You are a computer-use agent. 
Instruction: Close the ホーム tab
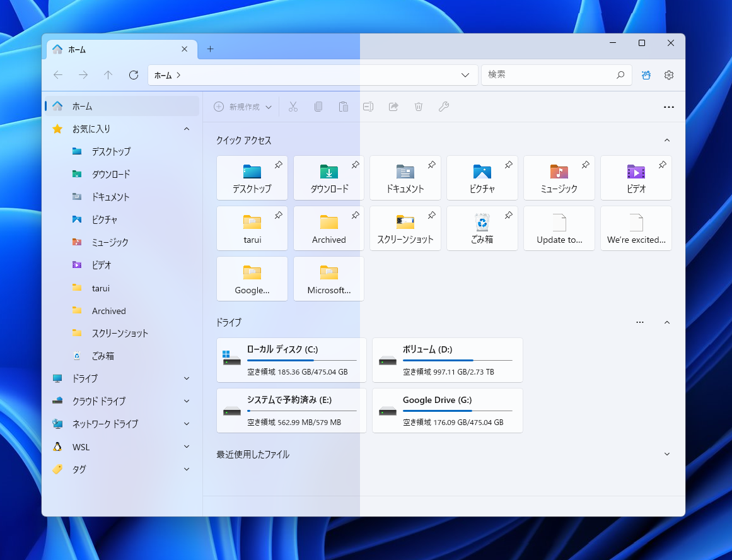[x=184, y=49]
